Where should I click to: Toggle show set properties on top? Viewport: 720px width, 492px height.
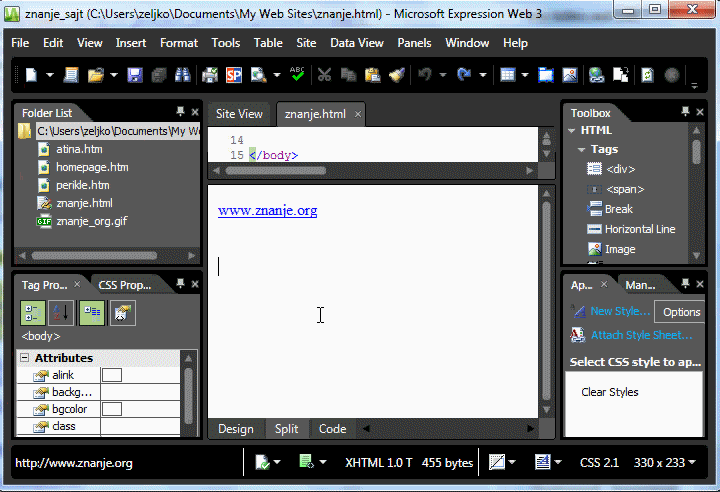92,313
